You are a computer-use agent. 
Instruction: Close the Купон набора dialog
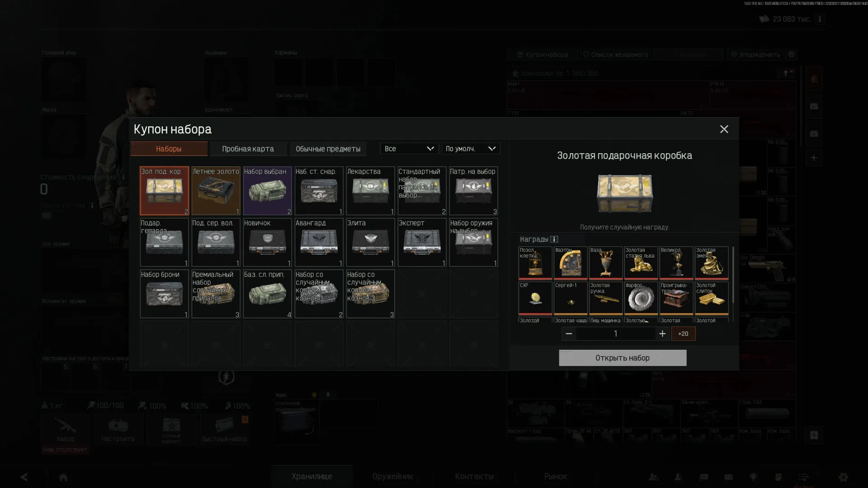724,129
